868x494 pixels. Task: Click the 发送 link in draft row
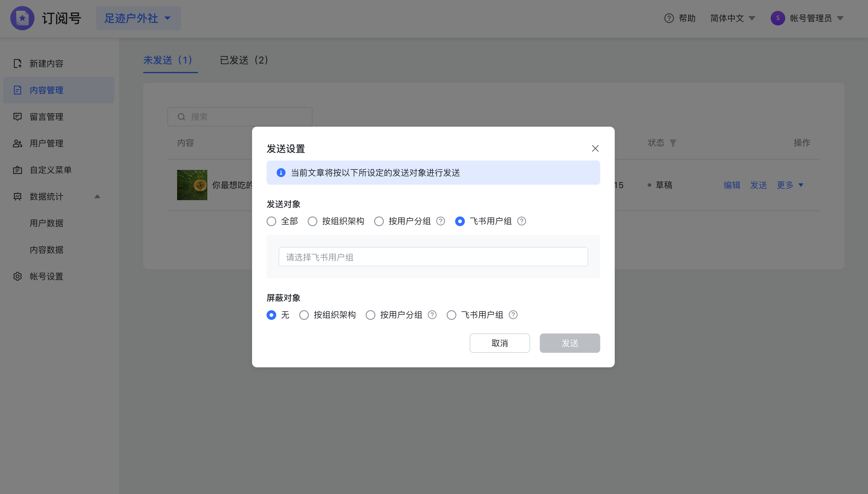coord(759,185)
